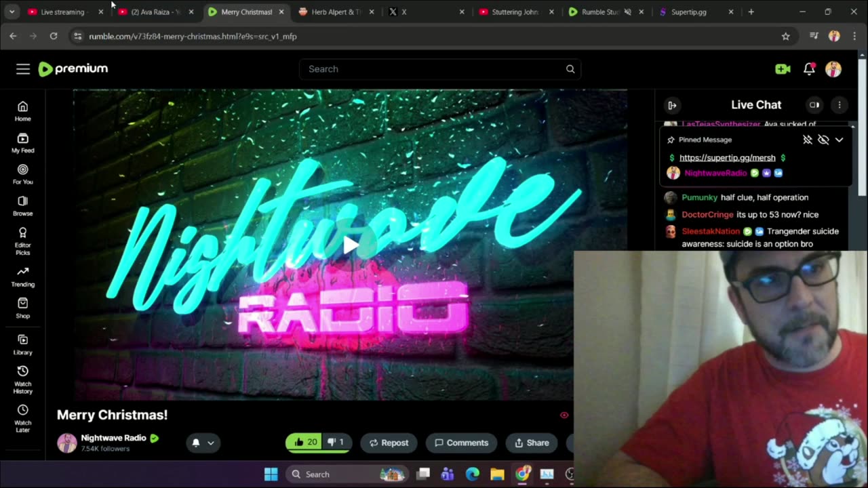The width and height of the screenshot is (868, 488).
Task: Bookmark this page with the star icon
Action: point(785,37)
